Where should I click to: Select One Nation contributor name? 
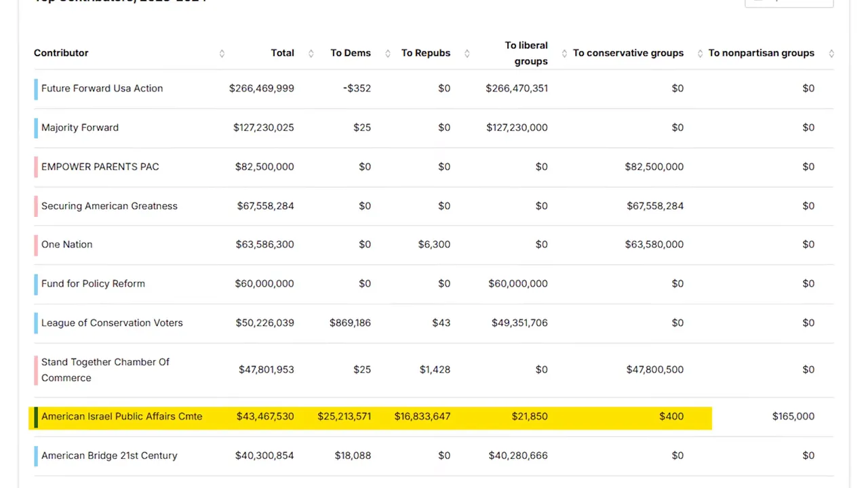tap(66, 244)
